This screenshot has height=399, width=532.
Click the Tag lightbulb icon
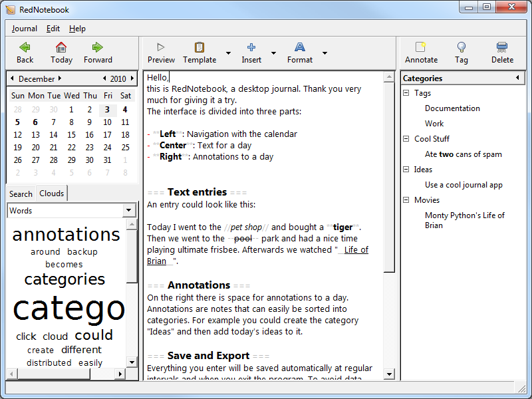(x=462, y=47)
